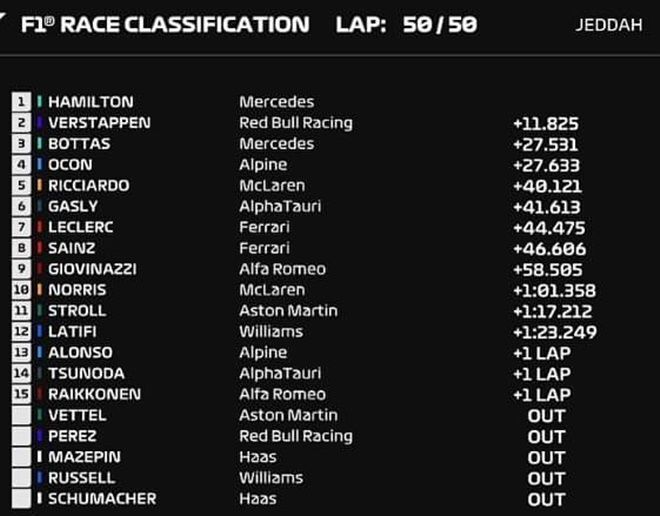Select the position 15 box near Raikkonen

[x=21, y=394]
